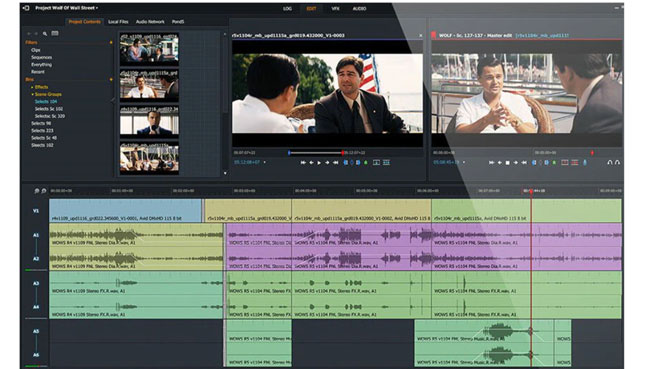Select the Recent filter
This screenshot has height=369, width=650.
(38, 72)
